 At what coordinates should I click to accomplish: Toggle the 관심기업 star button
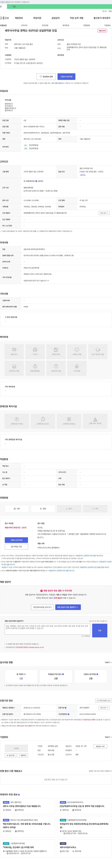click(10, 755)
